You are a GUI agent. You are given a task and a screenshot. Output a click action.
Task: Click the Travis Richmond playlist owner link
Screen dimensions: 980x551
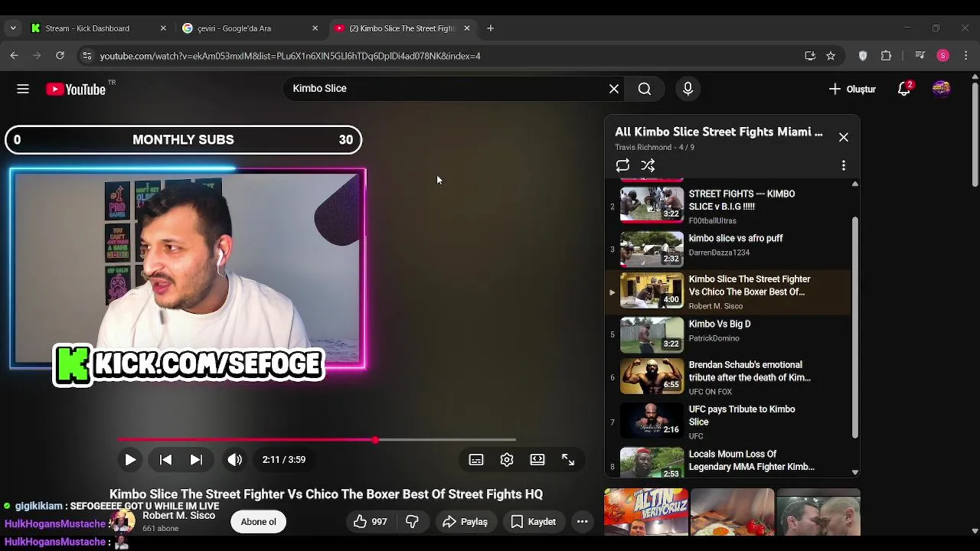click(x=643, y=147)
